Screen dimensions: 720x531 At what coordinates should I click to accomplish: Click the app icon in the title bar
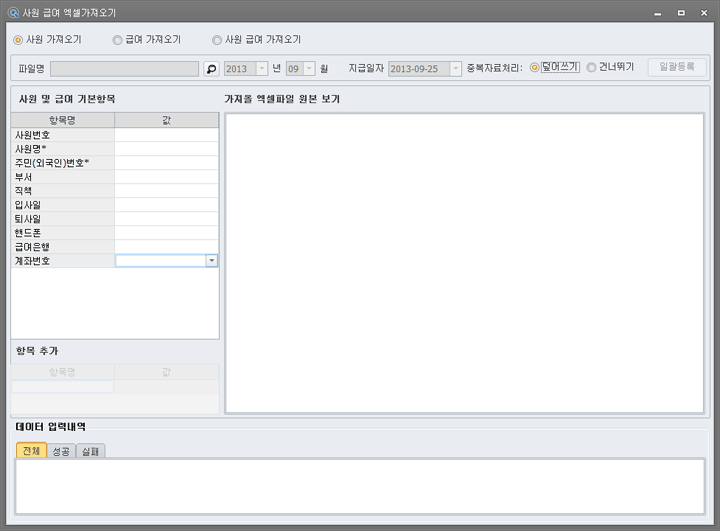coord(12,12)
